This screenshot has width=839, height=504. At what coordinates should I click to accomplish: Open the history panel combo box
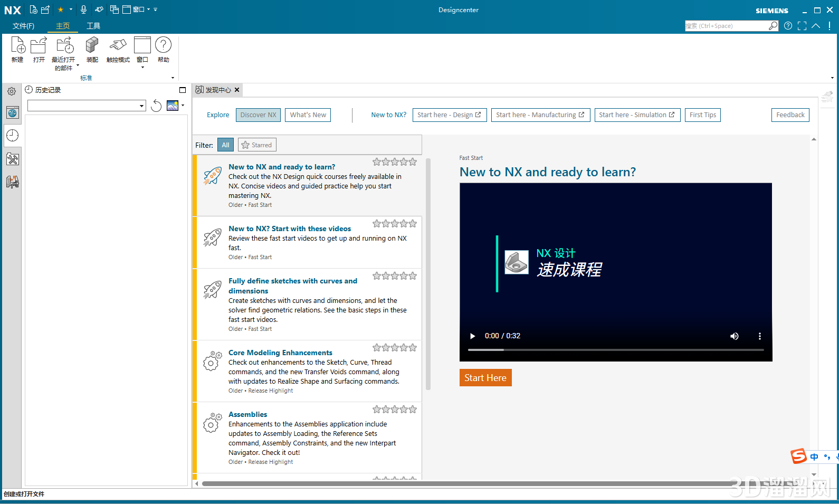click(x=87, y=106)
